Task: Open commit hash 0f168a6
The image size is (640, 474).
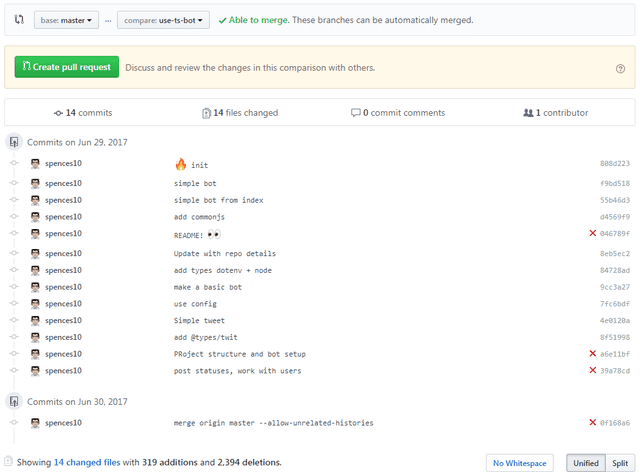Action: pos(615,423)
